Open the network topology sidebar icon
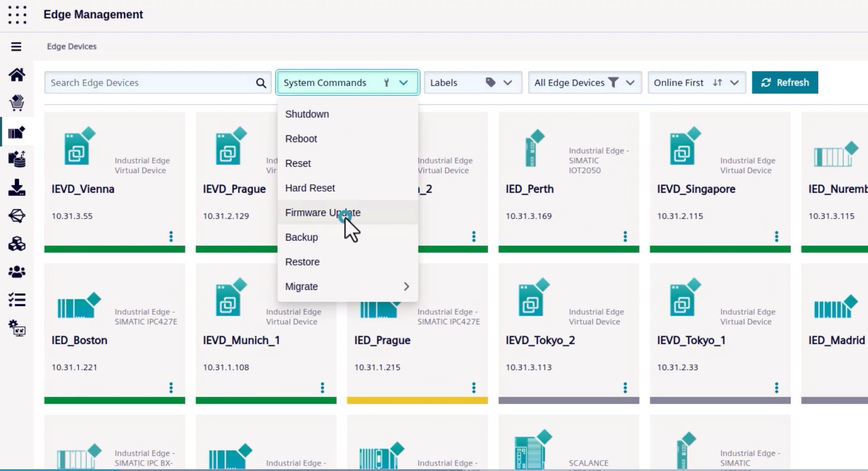This screenshot has width=868, height=471. [x=17, y=216]
